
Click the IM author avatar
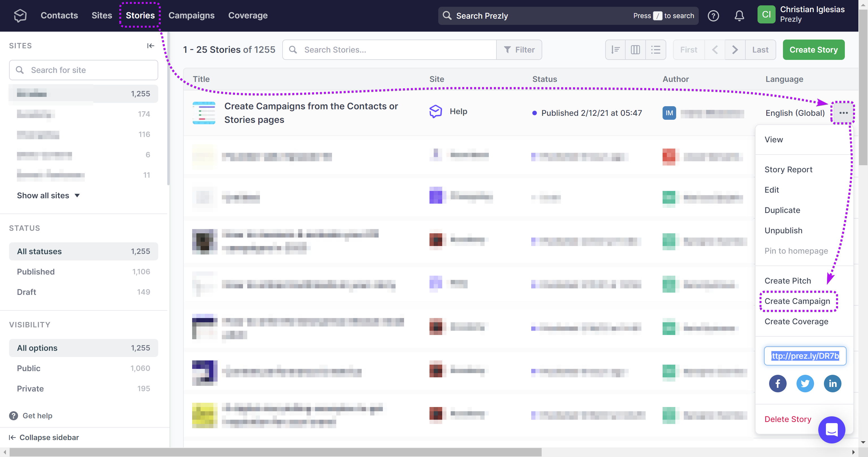click(669, 113)
